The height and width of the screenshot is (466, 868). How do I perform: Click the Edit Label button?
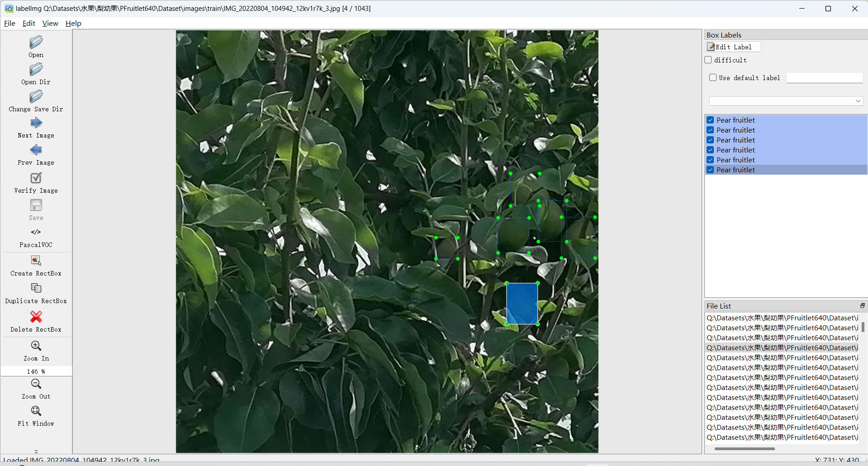click(x=733, y=47)
